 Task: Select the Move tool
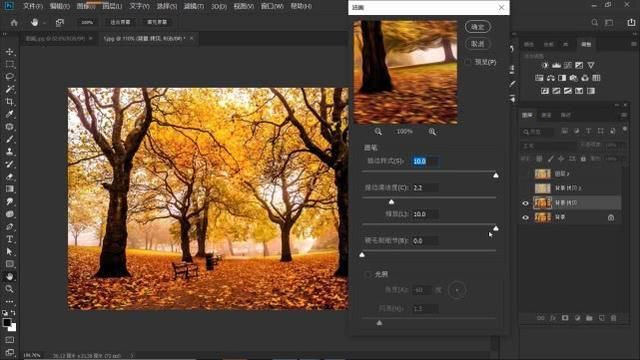[x=9, y=52]
